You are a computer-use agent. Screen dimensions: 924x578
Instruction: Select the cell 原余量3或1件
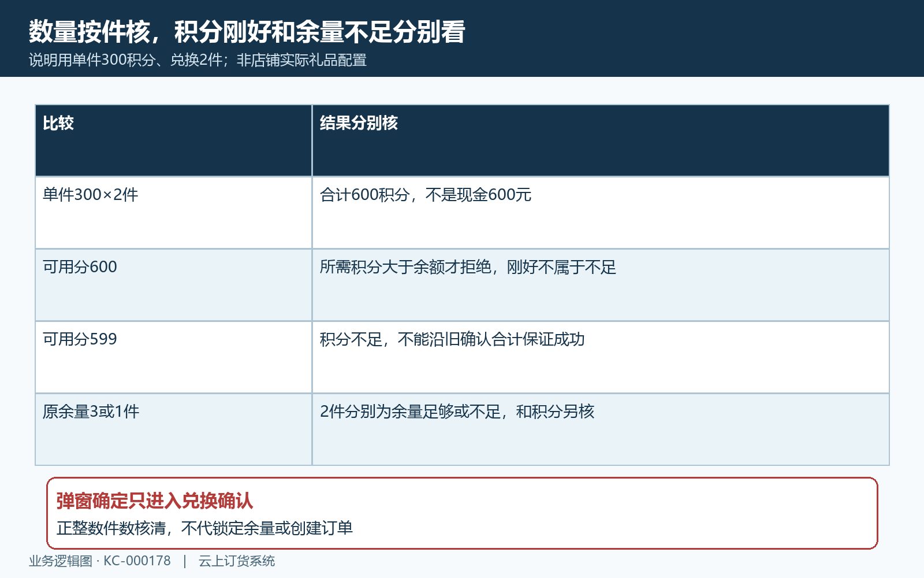pyautogui.click(x=173, y=429)
